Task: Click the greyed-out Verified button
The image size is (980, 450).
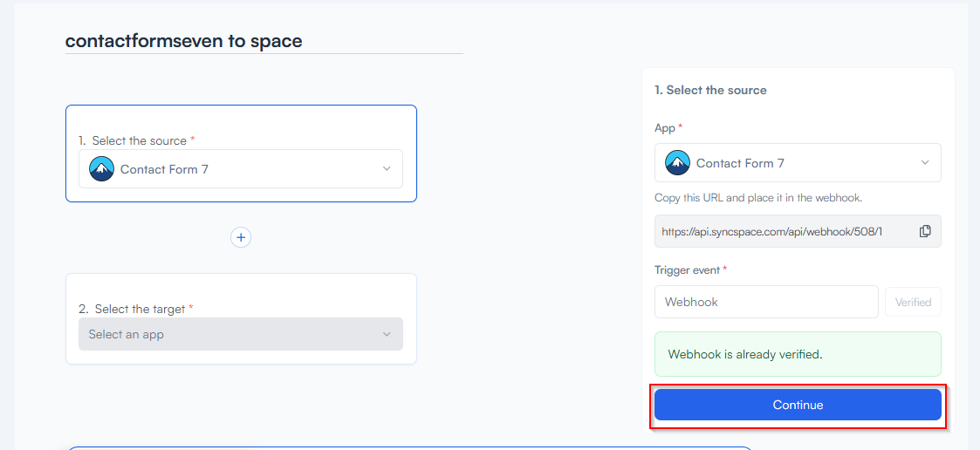Action: [x=913, y=302]
